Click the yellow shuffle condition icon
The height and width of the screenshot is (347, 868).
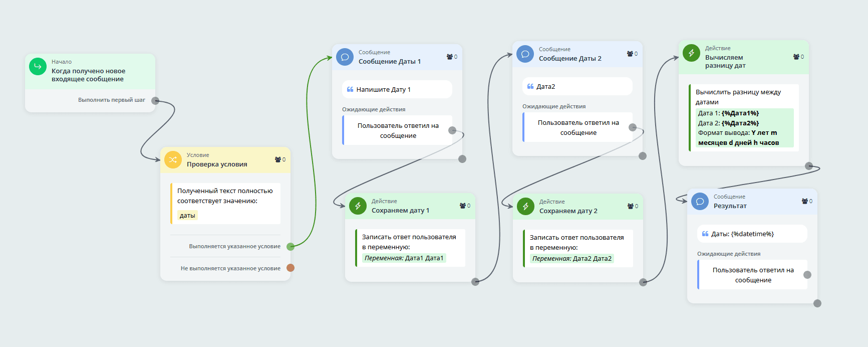tap(173, 160)
